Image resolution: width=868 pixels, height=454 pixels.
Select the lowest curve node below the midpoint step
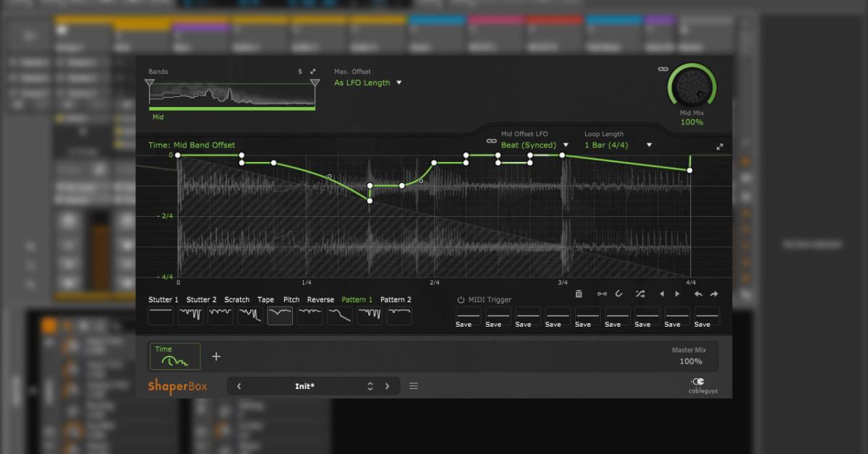pos(370,200)
